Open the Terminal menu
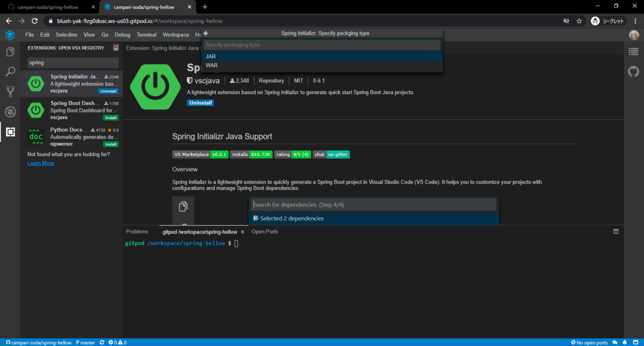The width and height of the screenshot is (644, 346). tap(147, 35)
